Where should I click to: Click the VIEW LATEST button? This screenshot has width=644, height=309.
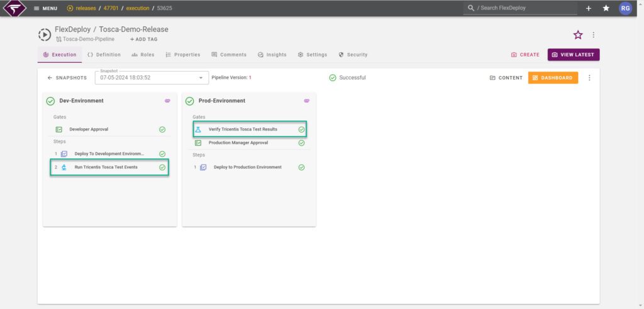tap(574, 55)
